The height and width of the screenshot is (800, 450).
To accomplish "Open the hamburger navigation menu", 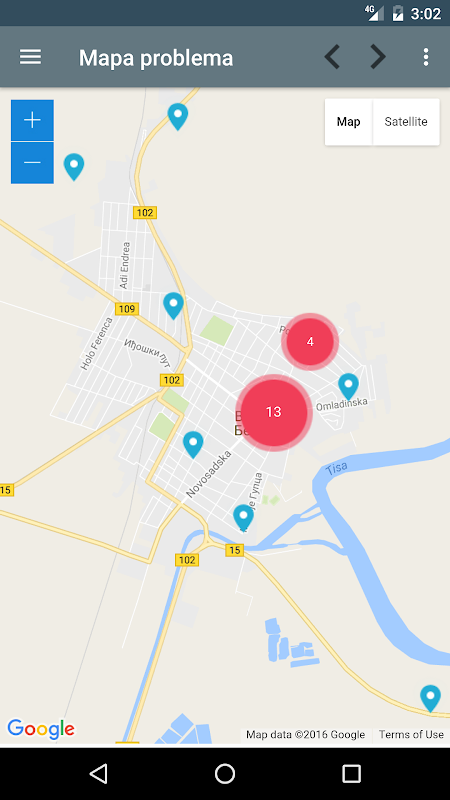I will pos(31,57).
